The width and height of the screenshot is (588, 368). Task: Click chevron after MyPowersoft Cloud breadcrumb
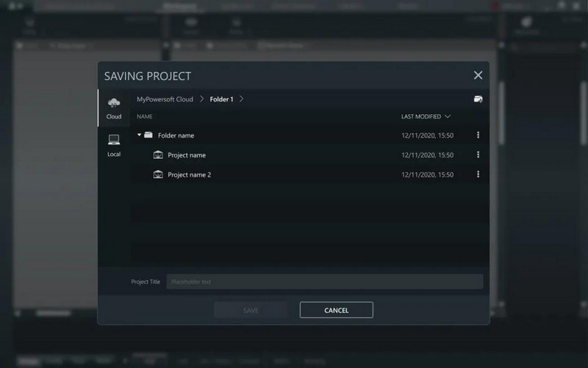click(201, 99)
